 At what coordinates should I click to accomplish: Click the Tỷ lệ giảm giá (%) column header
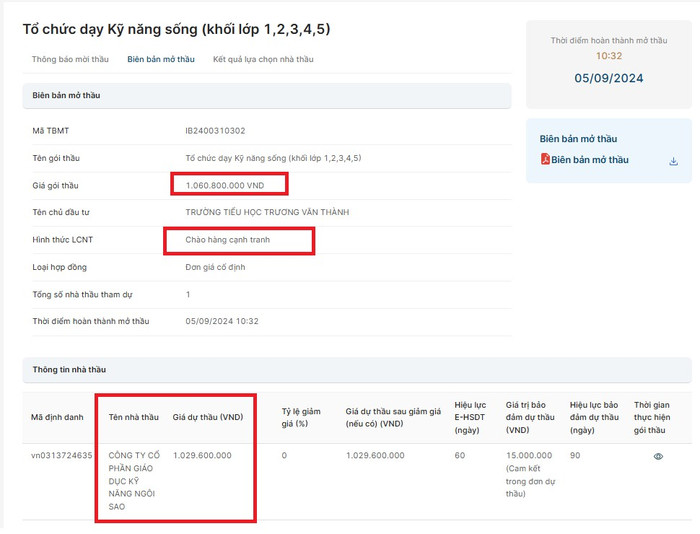coord(303,417)
